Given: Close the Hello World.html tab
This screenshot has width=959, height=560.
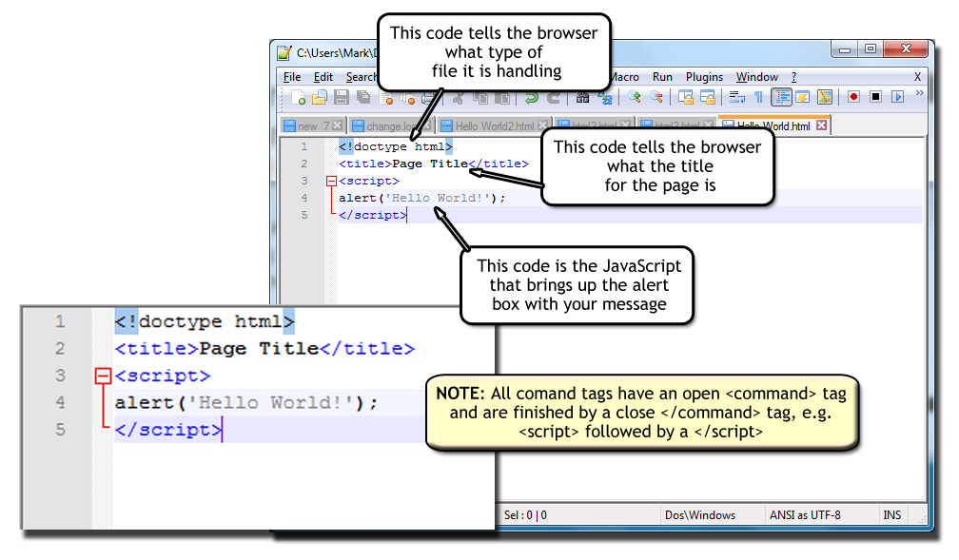Looking at the screenshot, I should (x=822, y=125).
